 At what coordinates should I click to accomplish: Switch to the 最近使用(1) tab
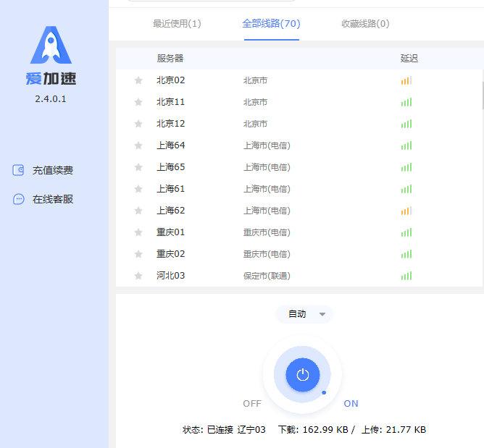pyautogui.click(x=177, y=23)
